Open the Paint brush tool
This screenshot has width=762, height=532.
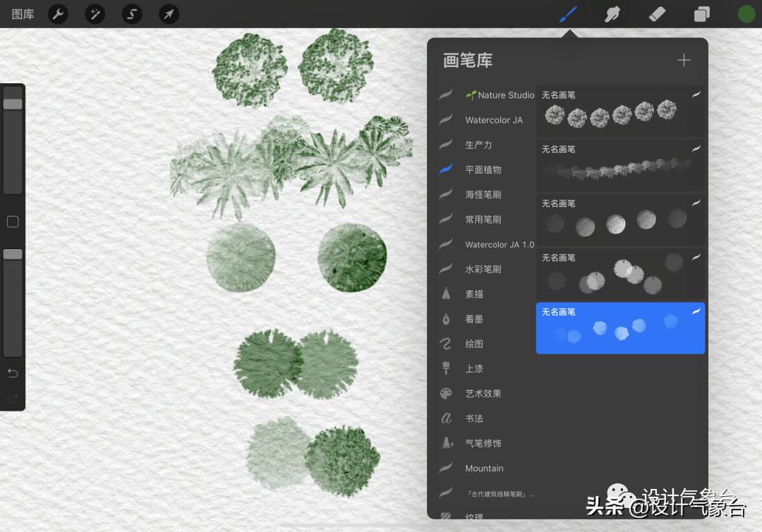567,13
